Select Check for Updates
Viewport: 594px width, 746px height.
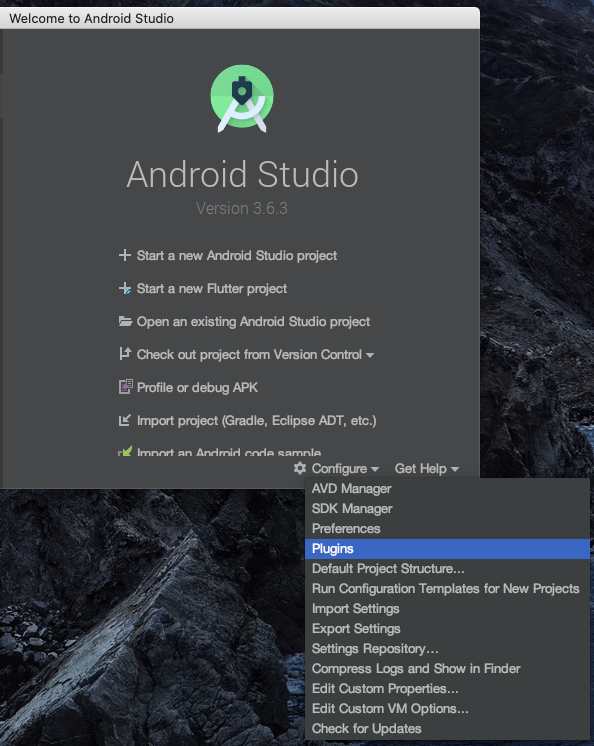pyautogui.click(x=447, y=728)
